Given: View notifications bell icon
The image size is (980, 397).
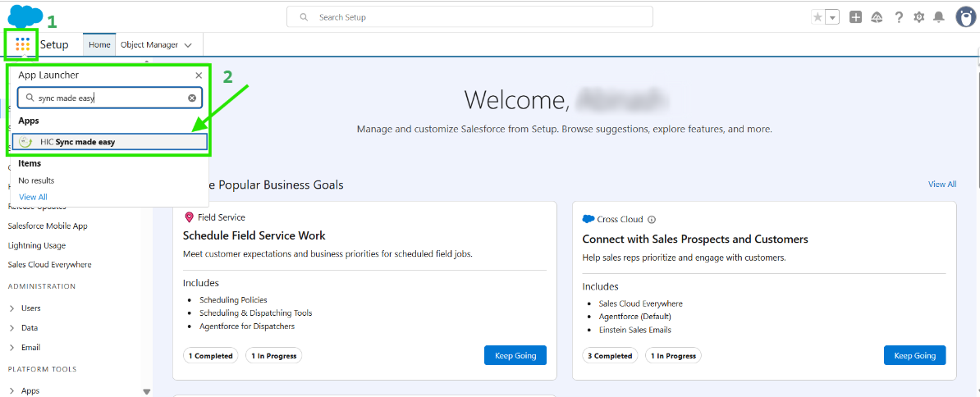Looking at the screenshot, I should (939, 17).
